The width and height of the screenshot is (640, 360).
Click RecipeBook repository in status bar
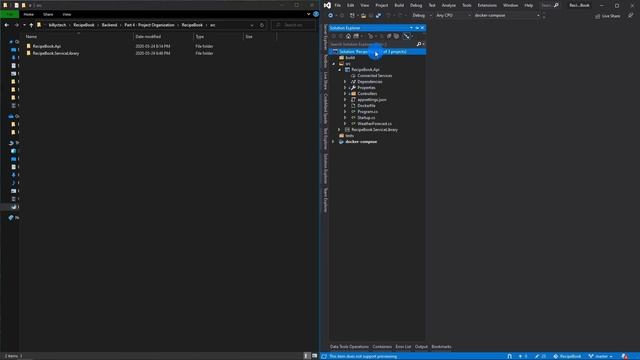(567, 356)
